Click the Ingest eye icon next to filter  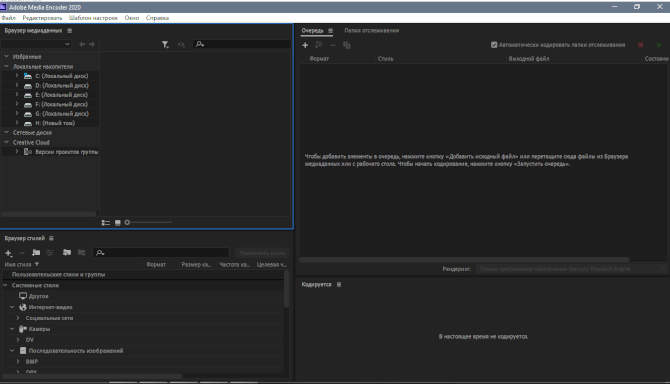[x=181, y=44]
